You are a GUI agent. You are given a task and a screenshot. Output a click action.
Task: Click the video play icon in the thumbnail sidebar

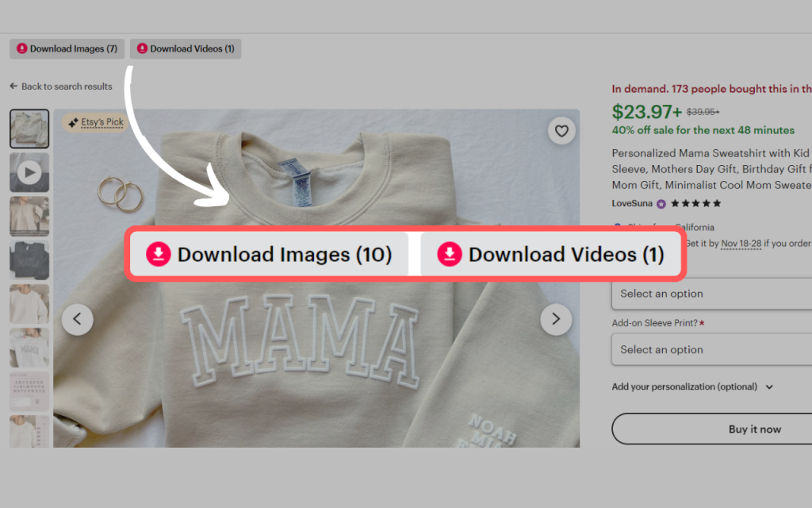pos(29,172)
